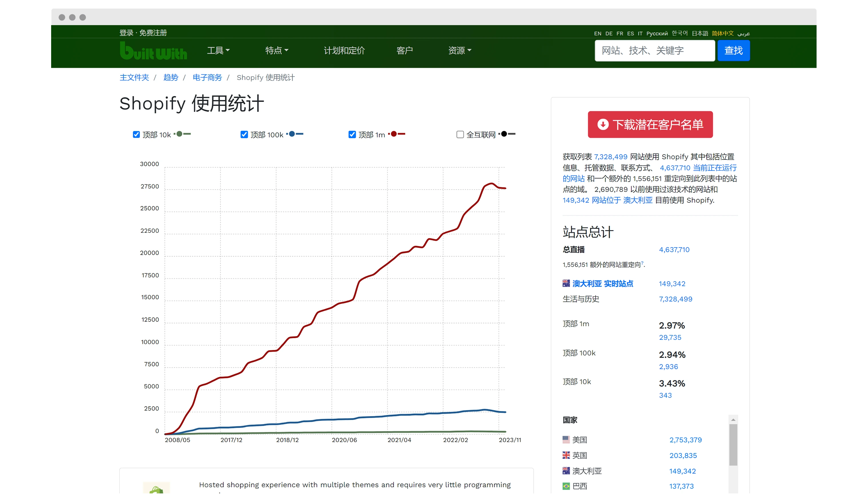Click the 29,735 top 1m count
The height and width of the screenshot is (502, 868).
coord(670,337)
